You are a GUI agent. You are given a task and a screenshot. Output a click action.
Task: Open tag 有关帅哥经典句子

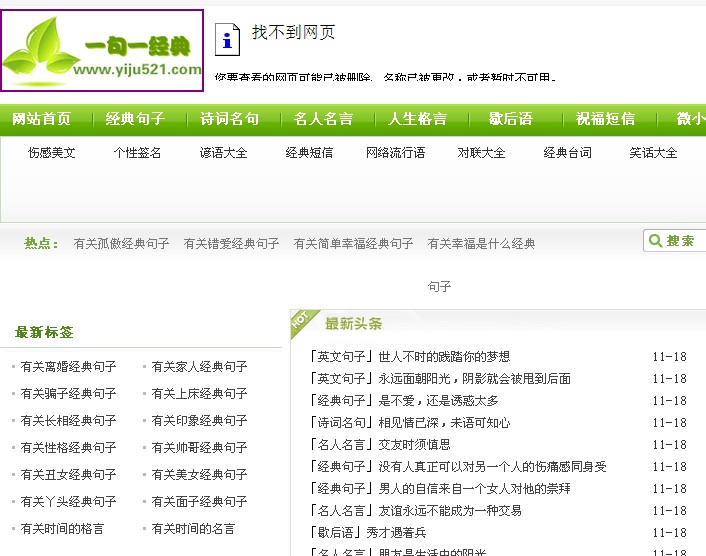coord(199,448)
